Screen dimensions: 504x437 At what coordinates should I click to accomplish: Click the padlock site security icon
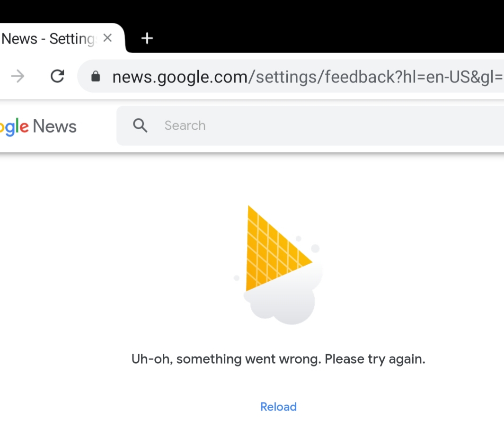96,76
